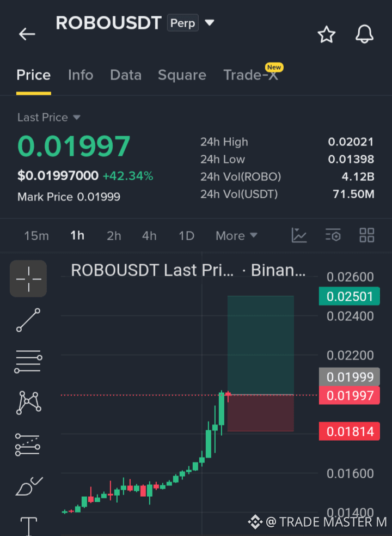
Task: Click the large green 0.01997 price
Action: click(x=74, y=147)
